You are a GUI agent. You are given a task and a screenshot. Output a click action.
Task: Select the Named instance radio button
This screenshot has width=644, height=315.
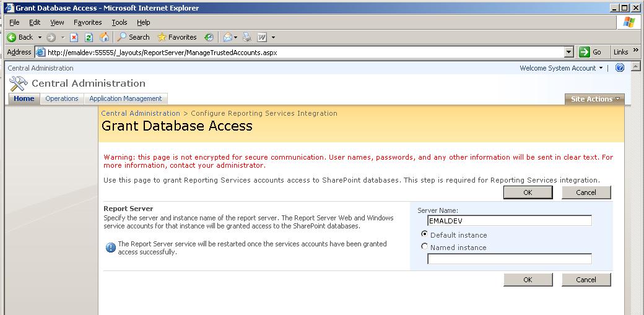pyautogui.click(x=424, y=246)
